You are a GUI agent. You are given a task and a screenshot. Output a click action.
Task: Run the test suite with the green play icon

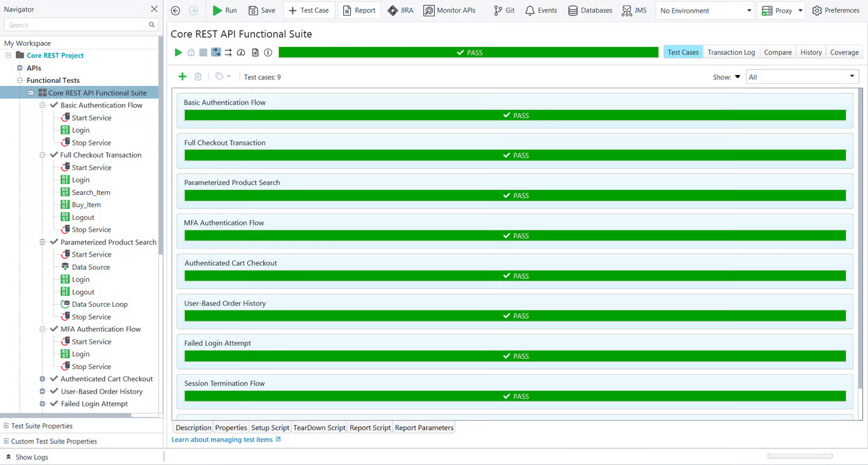pyautogui.click(x=178, y=53)
